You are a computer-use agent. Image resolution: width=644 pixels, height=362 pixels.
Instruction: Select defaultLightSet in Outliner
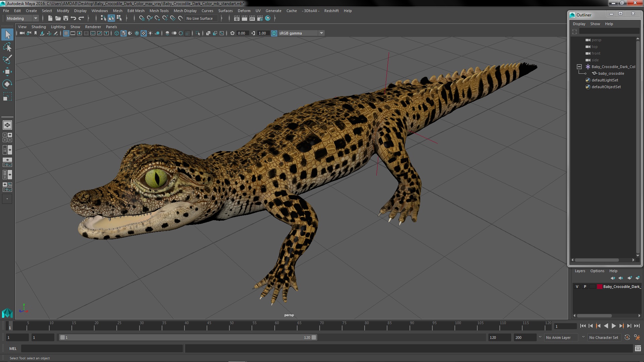(x=604, y=80)
